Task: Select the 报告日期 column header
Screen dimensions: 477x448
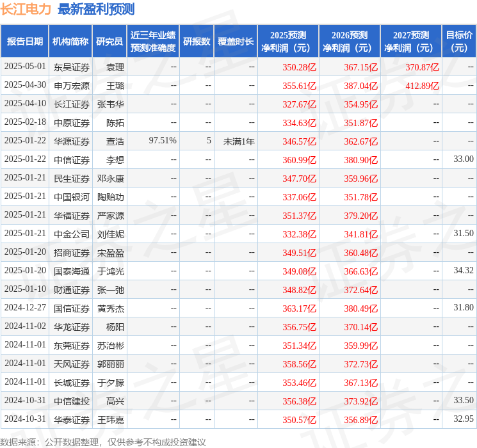Action: [x=24, y=41]
